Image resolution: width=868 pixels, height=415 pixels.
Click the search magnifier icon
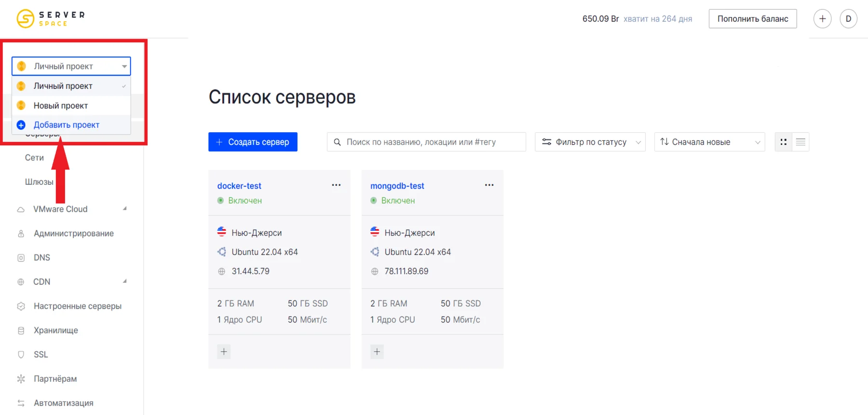tap(338, 142)
